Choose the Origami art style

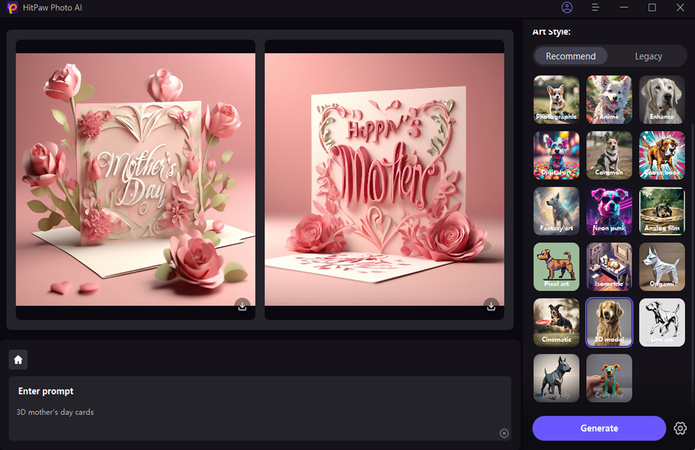pos(662,266)
